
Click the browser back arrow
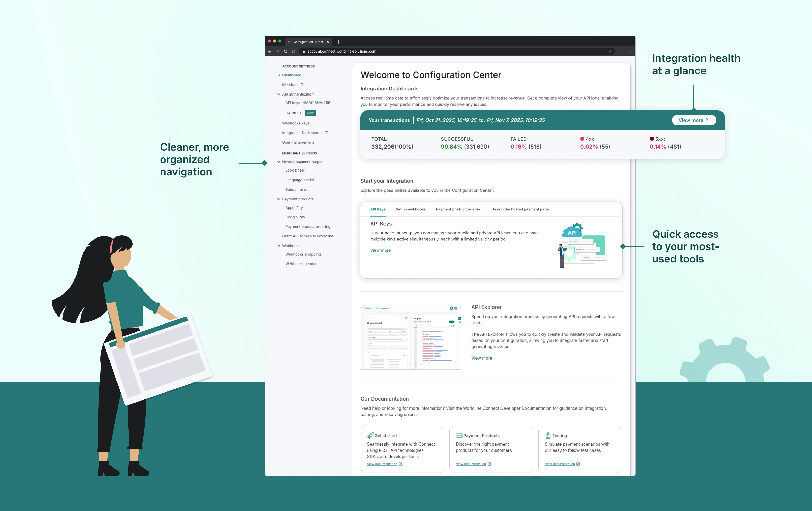click(270, 51)
